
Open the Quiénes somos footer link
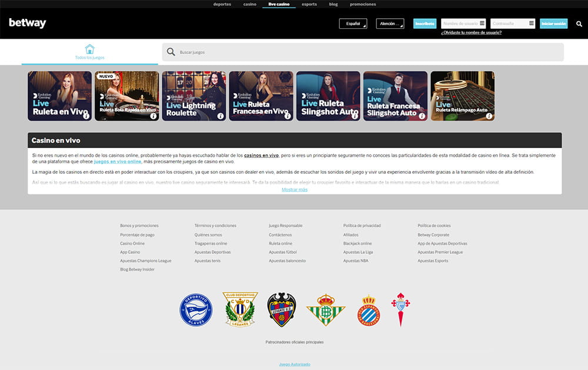pyautogui.click(x=208, y=235)
